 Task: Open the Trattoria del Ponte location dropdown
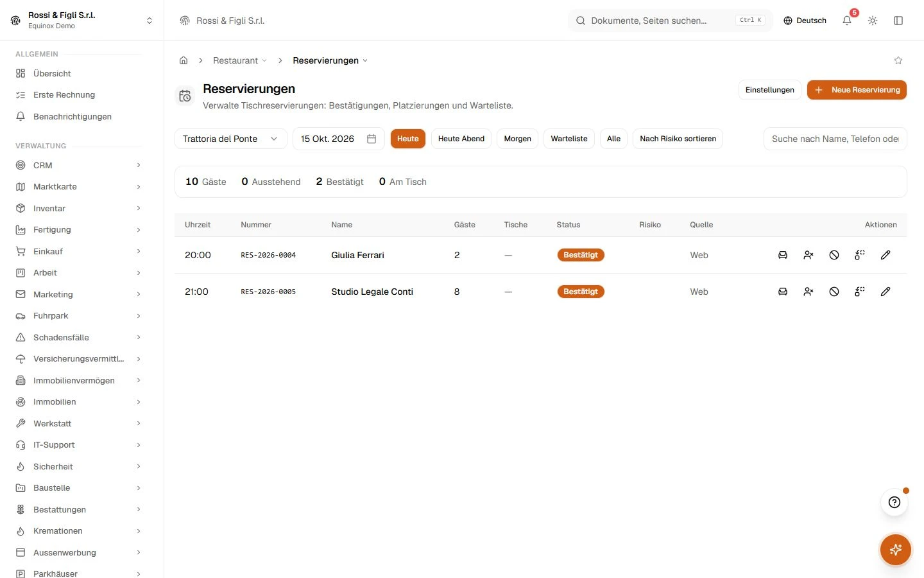231,139
